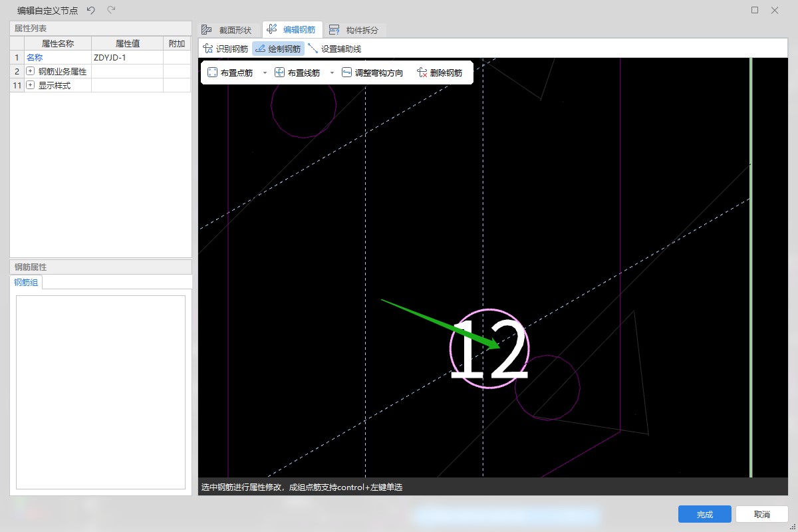The image size is (798, 532).
Task: Choose 调整弯钩方向 tool
Action: [x=372, y=73]
